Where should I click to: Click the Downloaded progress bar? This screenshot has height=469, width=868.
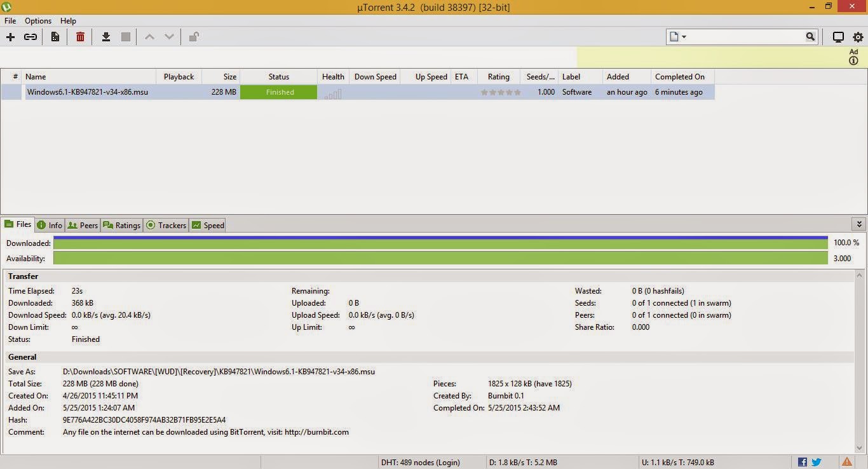(441, 243)
